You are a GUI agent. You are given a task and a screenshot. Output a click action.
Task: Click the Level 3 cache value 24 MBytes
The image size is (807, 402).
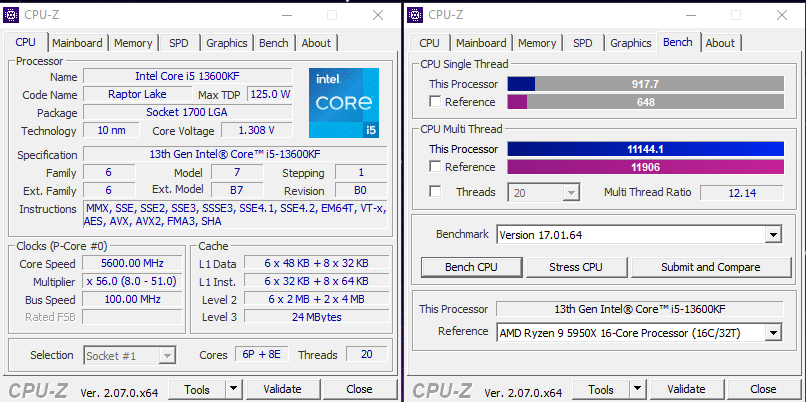(x=317, y=317)
